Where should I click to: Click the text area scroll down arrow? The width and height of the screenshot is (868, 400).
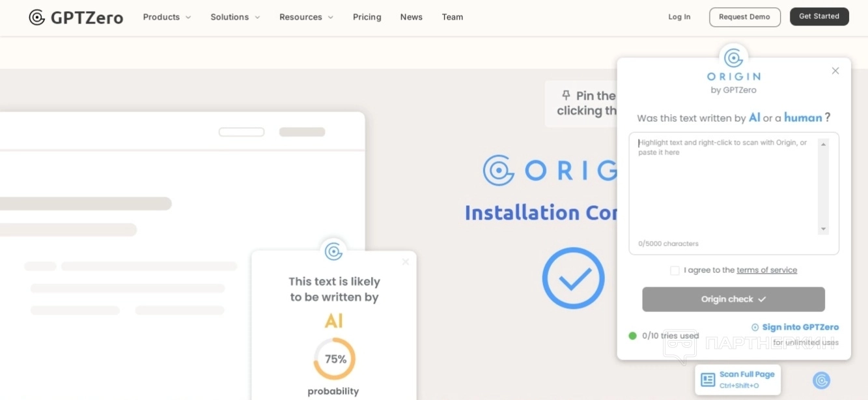(x=823, y=229)
